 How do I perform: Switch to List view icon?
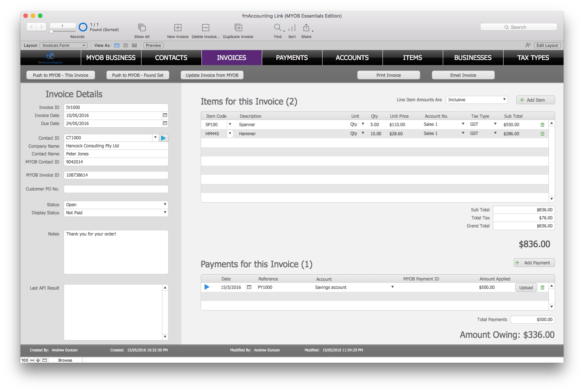pos(125,45)
